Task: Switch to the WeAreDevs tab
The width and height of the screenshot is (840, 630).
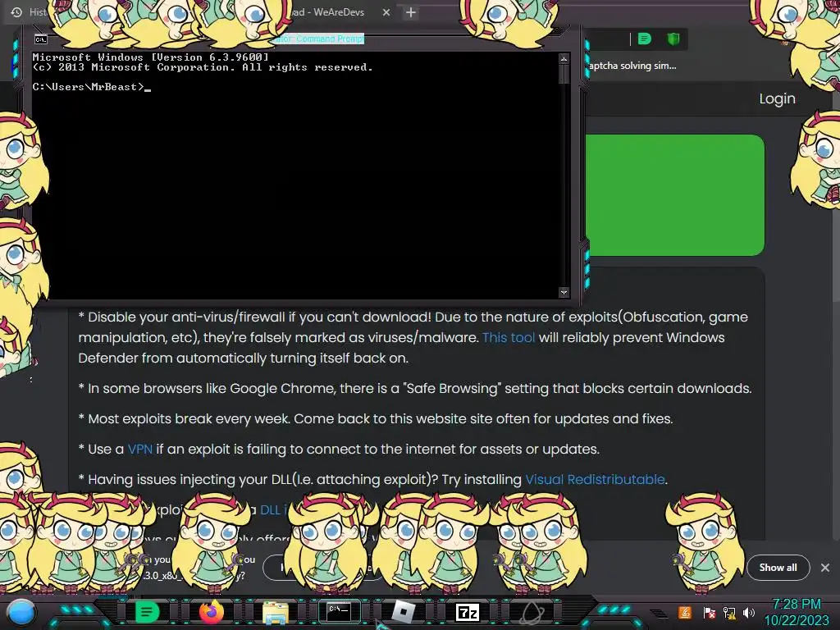Action: pyautogui.click(x=328, y=11)
